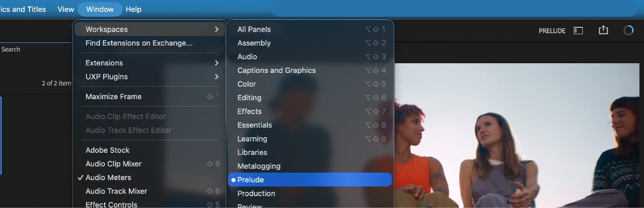
Task: Open the Workspaces panel icon next to PRELUDE
Action: [578, 31]
